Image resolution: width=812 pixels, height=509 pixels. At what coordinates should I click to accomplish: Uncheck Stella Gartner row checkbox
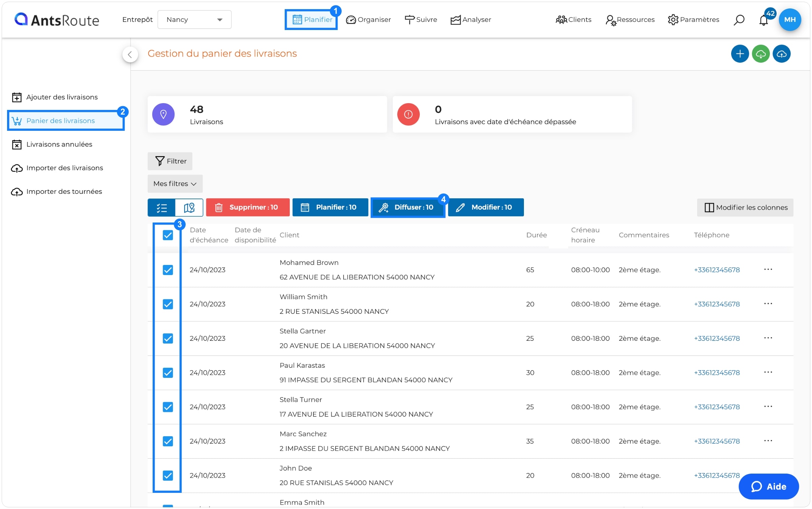[x=168, y=338]
